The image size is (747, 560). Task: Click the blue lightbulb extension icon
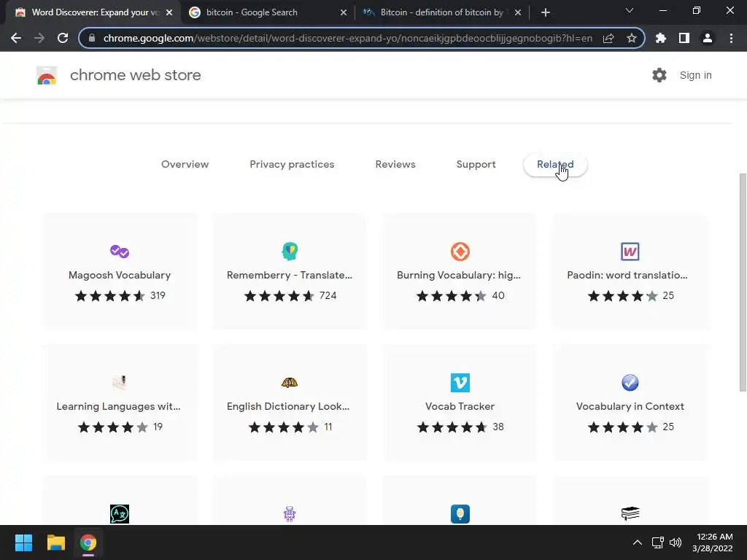pos(460,514)
